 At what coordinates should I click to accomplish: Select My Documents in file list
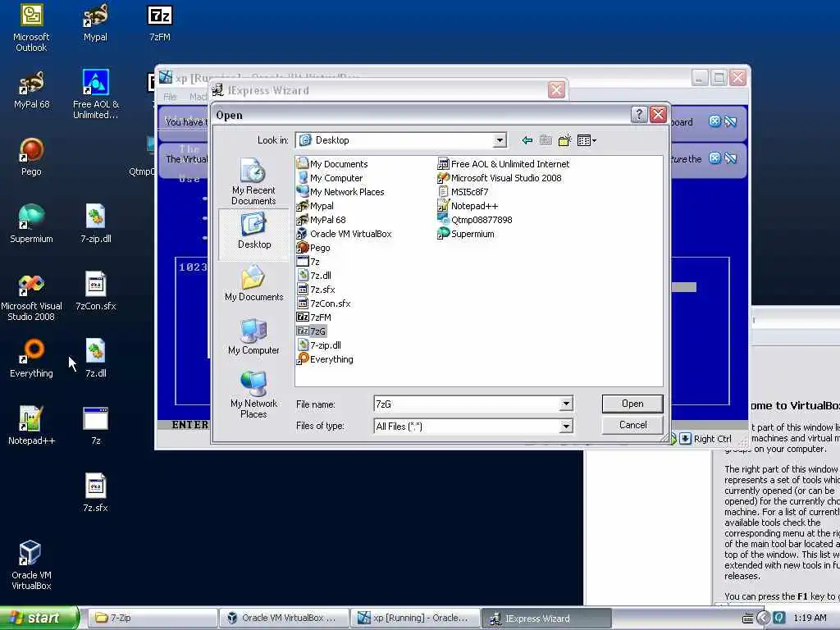[332, 164]
